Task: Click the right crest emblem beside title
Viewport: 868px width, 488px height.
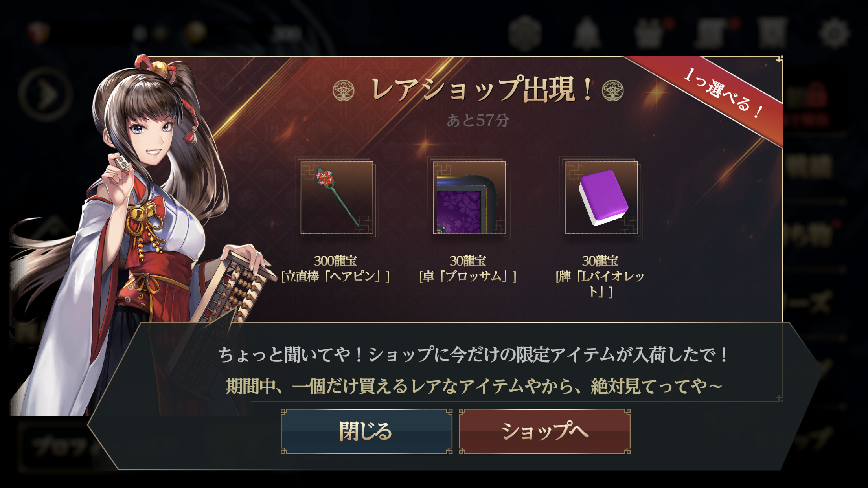Action: point(613,90)
